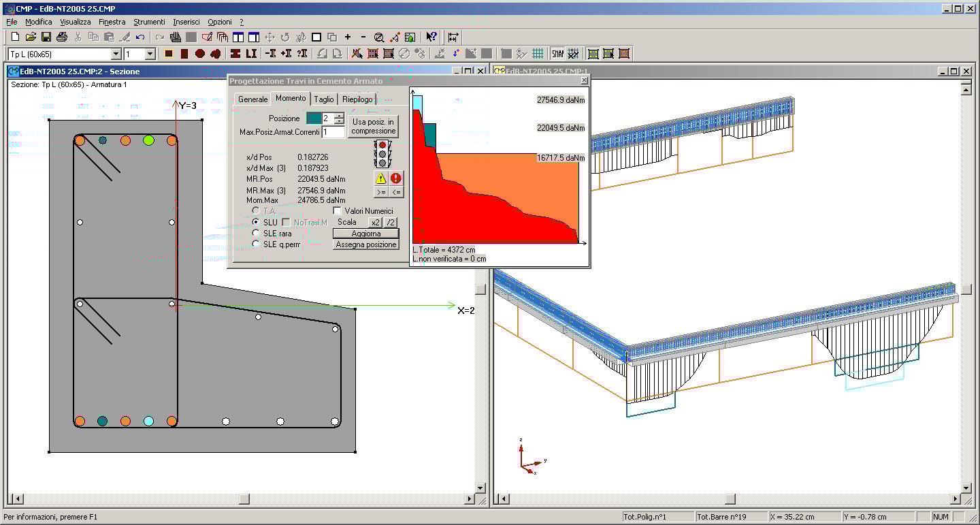Open the Tp L (60x65) section dropdown

pyautogui.click(x=116, y=53)
